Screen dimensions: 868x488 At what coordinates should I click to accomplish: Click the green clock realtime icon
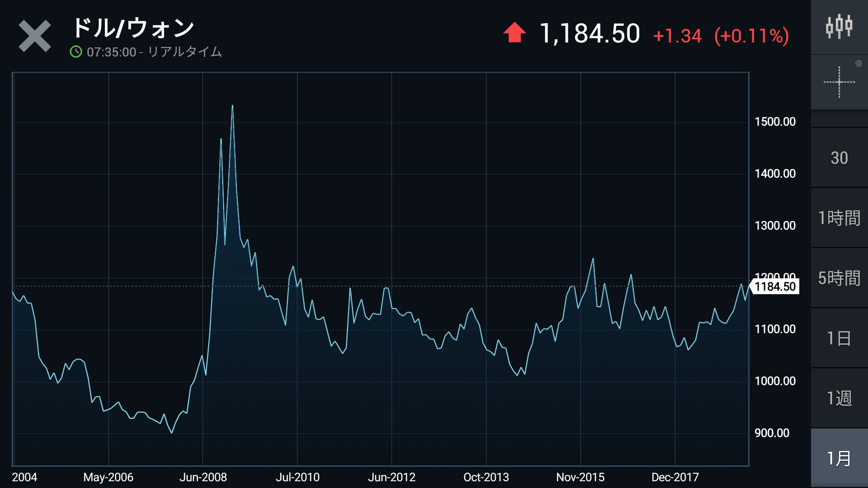click(x=76, y=52)
